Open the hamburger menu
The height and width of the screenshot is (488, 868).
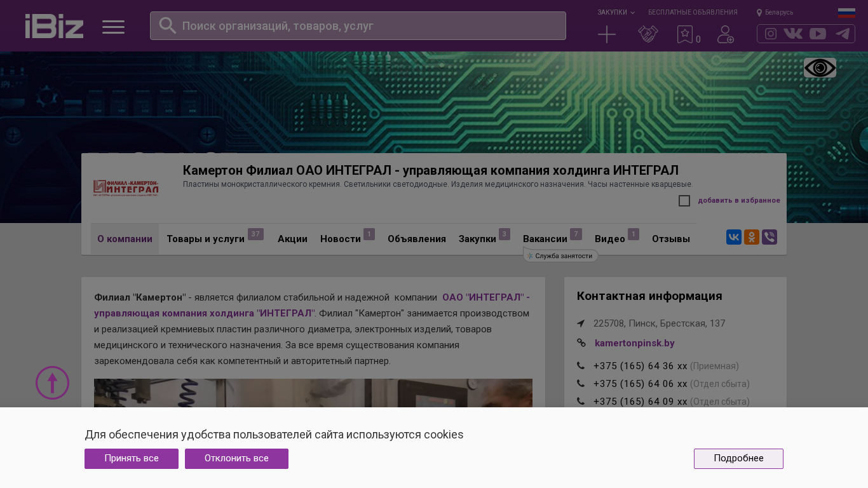pyautogui.click(x=113, y=27)
